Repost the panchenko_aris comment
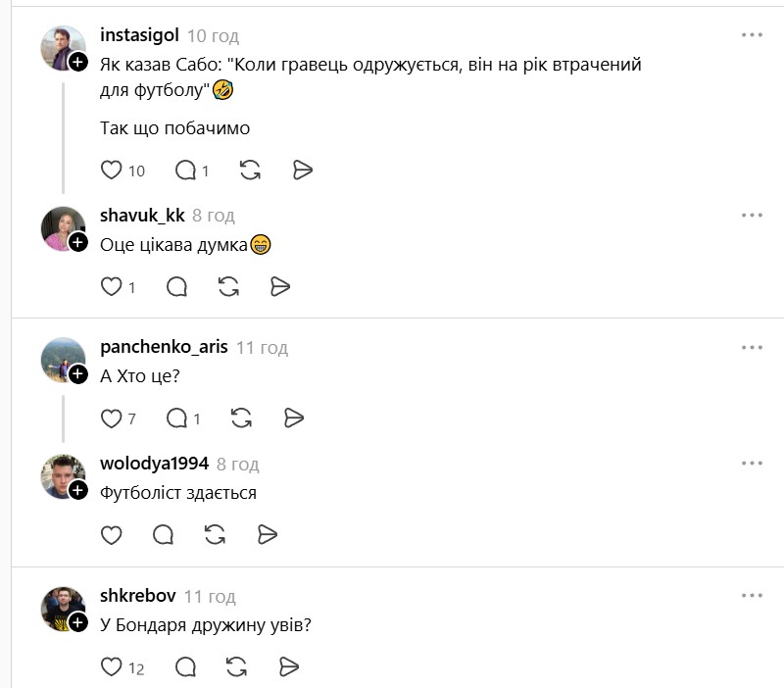Screen dimensions: 784x688 point(242,418)
